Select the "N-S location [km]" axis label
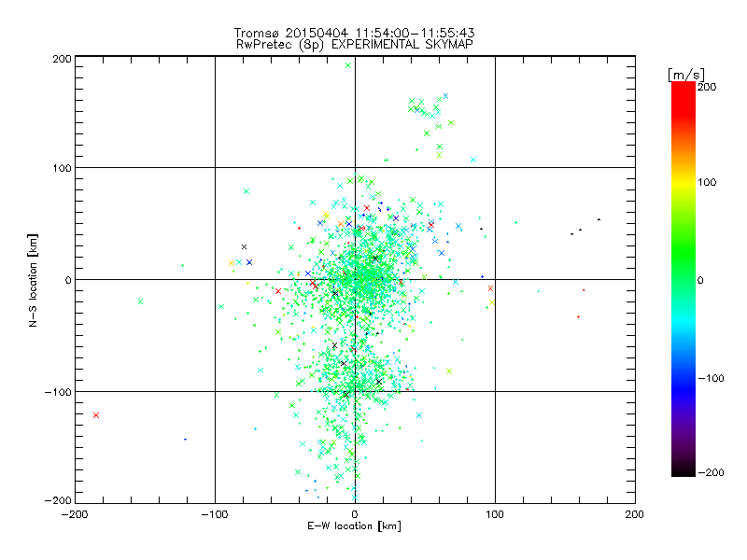This screenshot has height=560, width=747. pos(33,280)
